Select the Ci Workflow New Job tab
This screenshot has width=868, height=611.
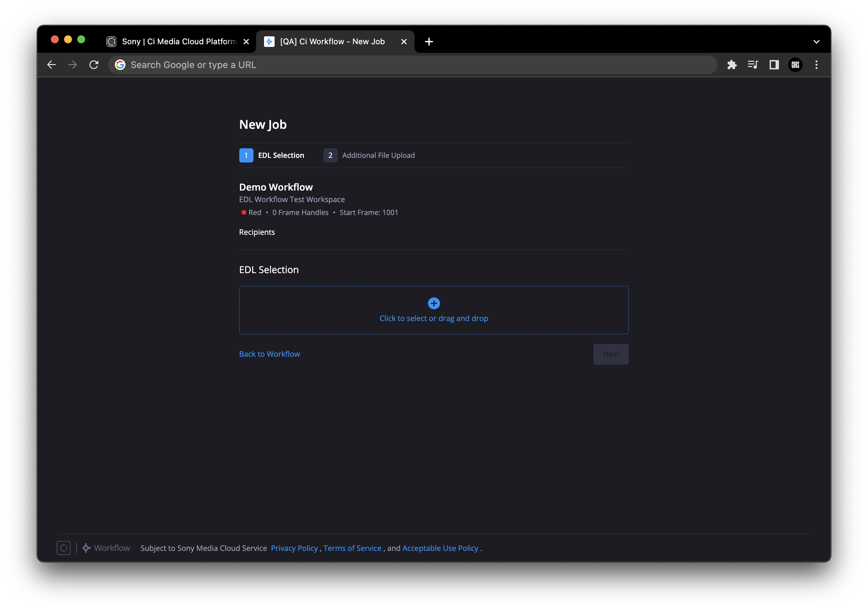(x=335, y=42)
